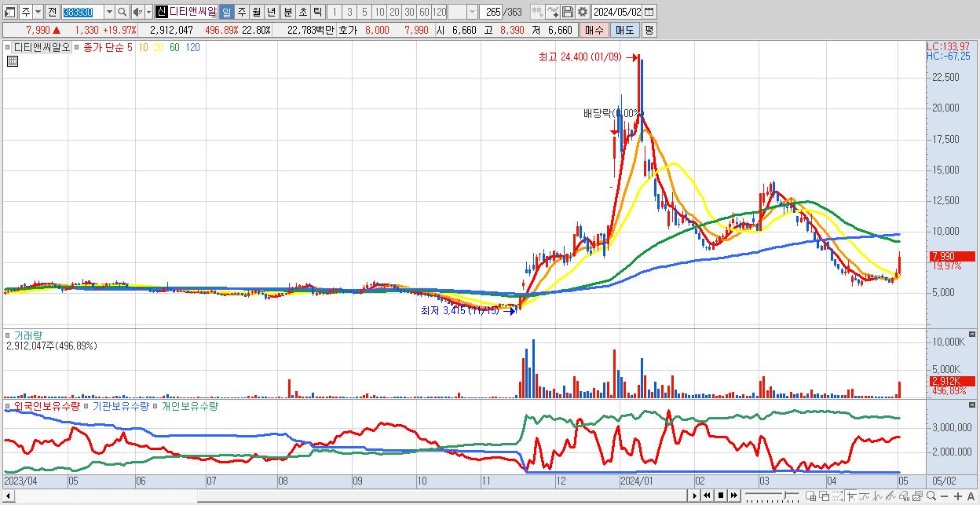Click the 120 moving average legend label
This screenshot has width=980, height=505.
(192, 47)
